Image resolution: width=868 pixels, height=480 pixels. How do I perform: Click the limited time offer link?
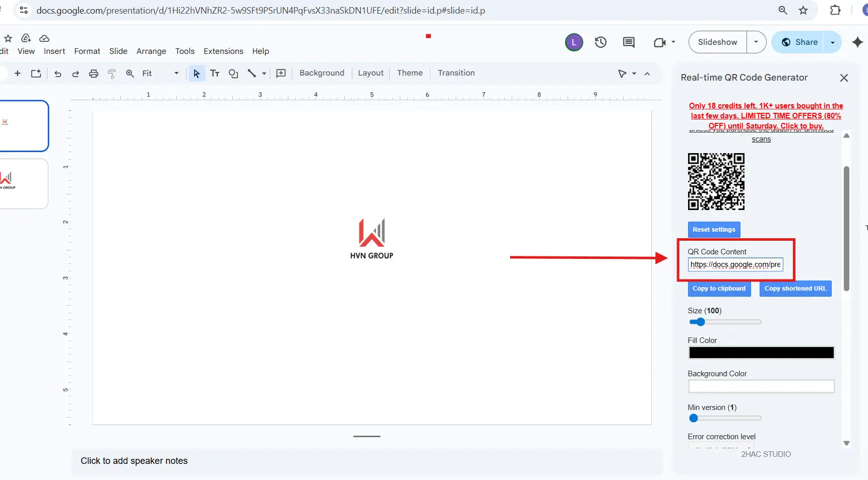(766, 116)
